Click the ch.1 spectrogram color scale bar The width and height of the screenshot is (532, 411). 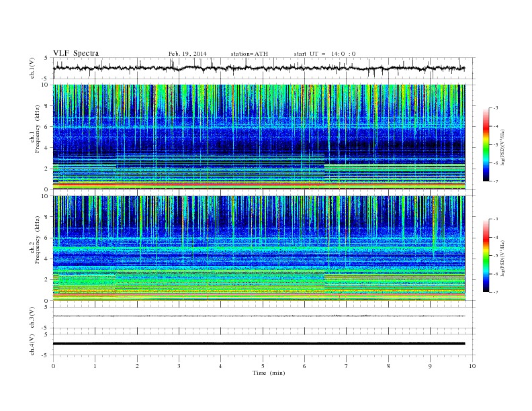point(486,145)
